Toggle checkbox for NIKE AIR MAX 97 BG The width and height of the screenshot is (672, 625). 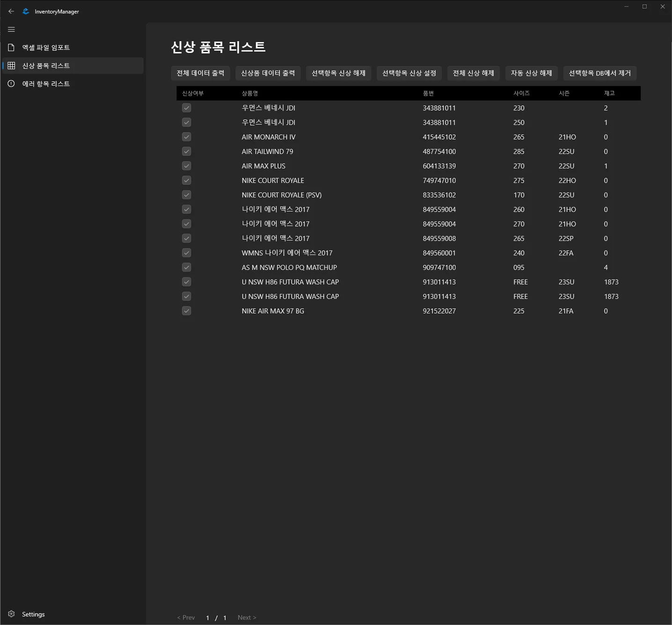tap(186, 311)
